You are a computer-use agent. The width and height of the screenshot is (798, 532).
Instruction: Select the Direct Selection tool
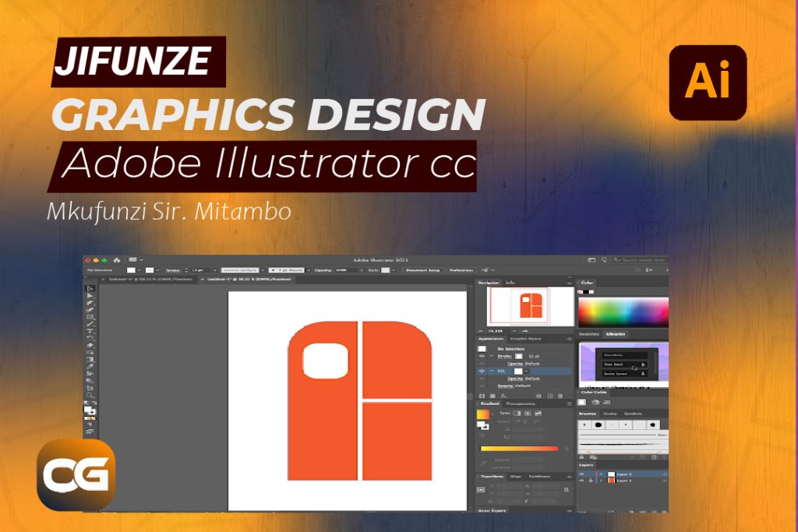[x=90, y=295]
